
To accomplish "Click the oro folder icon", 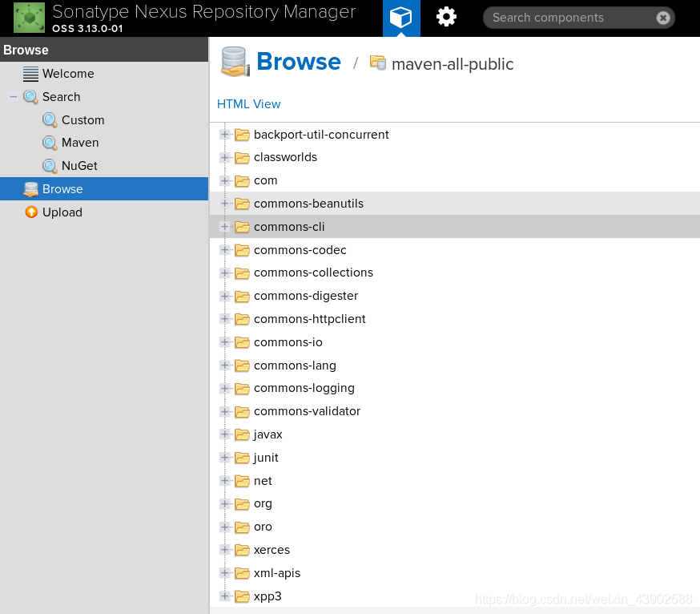I will point(242,527).
